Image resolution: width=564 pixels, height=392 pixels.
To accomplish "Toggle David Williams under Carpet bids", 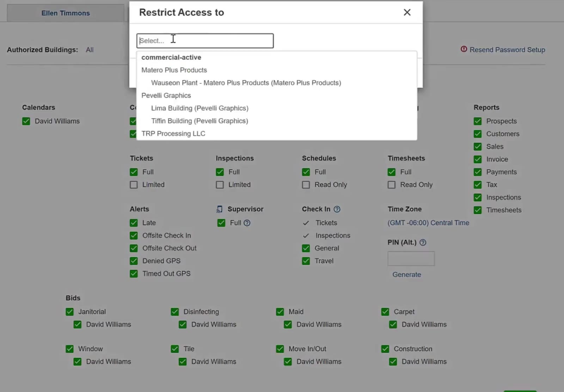I will [393, 324].
